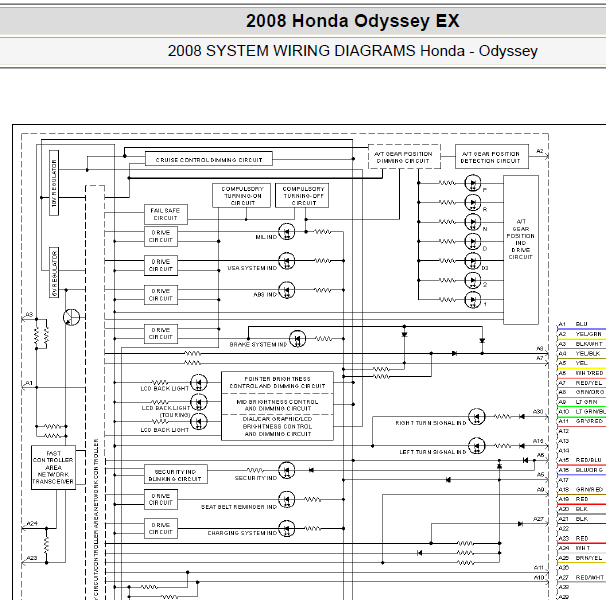Select the gear position 1 LED symbol
Screen dimensions: 606x600
point(472,300)
